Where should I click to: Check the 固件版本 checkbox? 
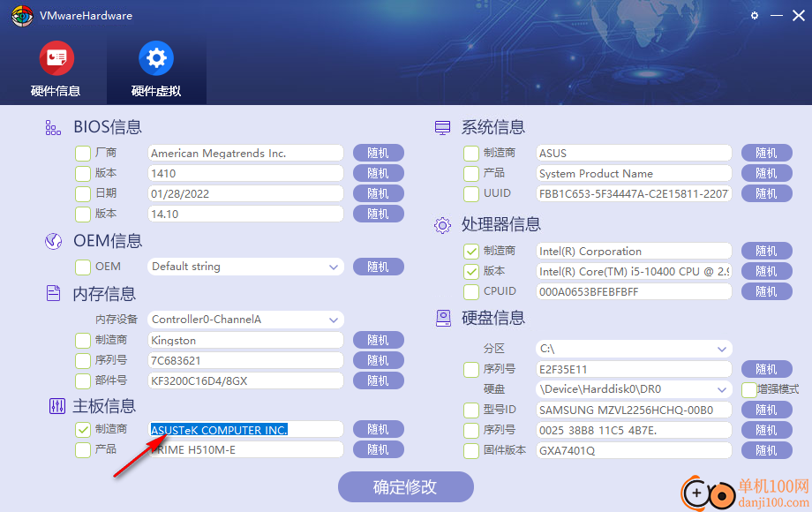(471, 450)
